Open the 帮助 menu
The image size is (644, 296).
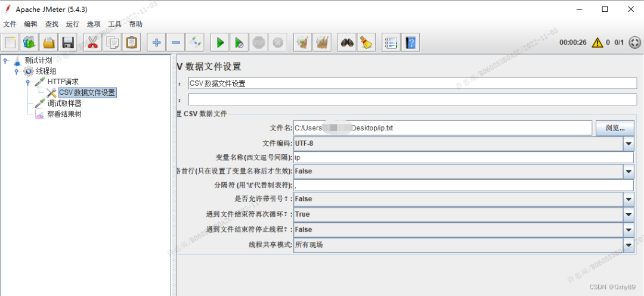point(135,24)
